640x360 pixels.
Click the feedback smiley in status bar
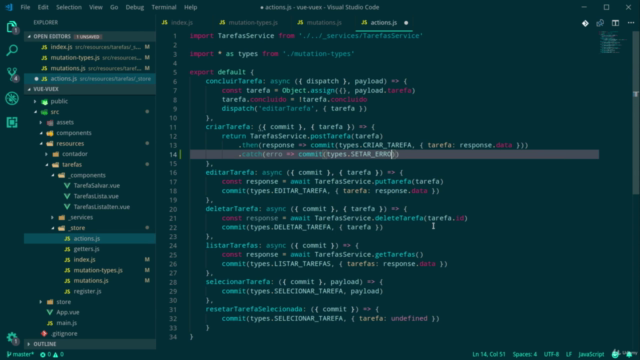(615, 354)
